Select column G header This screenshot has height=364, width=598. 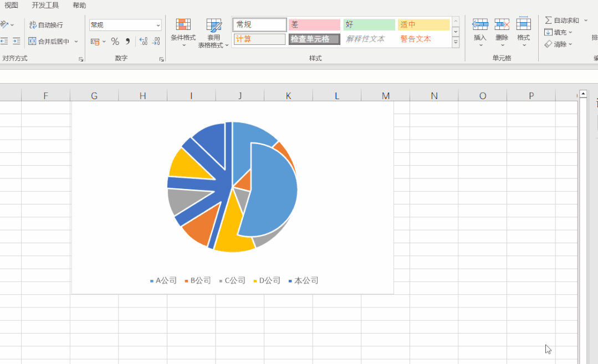coord(94,96)
